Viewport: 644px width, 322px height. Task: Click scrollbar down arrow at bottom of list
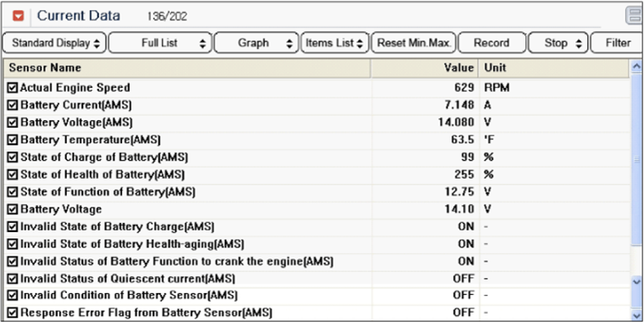point(636,315)
